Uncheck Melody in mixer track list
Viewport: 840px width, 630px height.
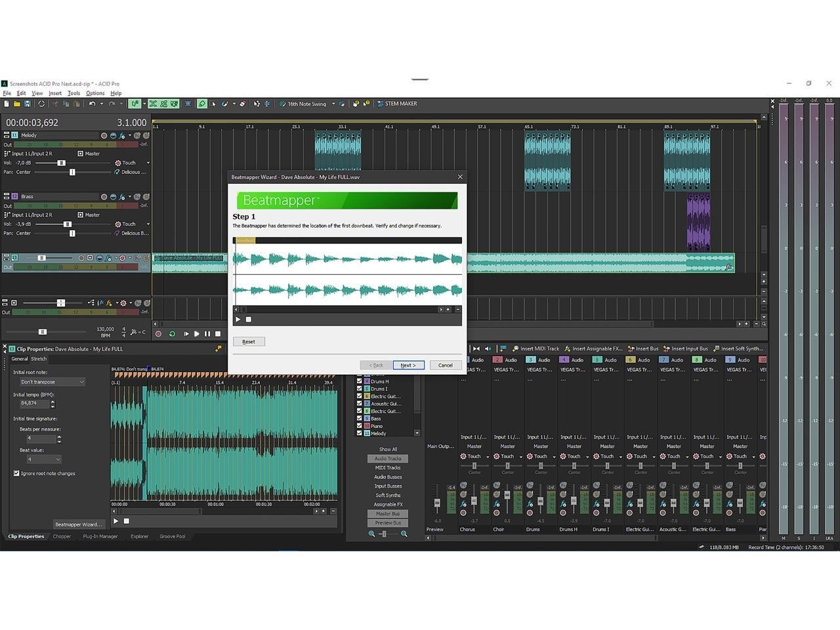coord(359,433)
